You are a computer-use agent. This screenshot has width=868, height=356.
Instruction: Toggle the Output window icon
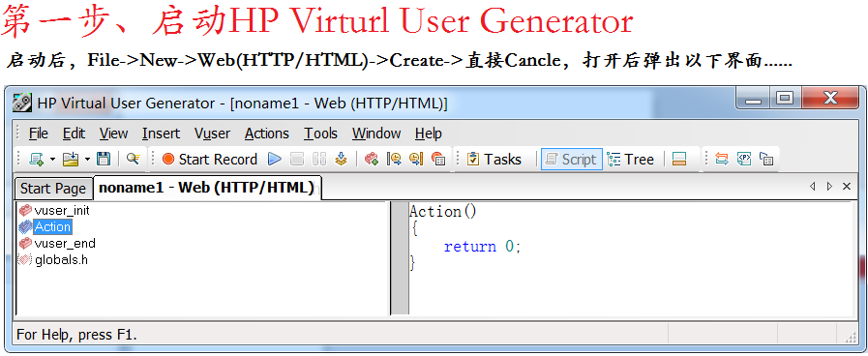[x=679, y=160]
